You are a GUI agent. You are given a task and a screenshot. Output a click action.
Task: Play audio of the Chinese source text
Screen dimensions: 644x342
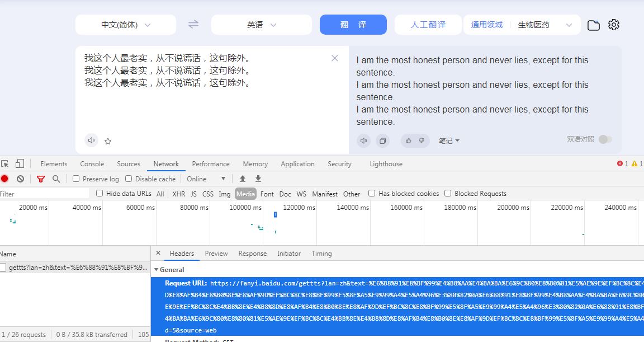tap(92, 140)
